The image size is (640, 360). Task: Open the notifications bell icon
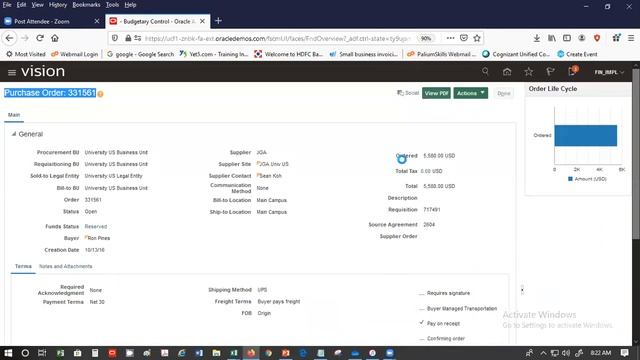coord(572,72)
